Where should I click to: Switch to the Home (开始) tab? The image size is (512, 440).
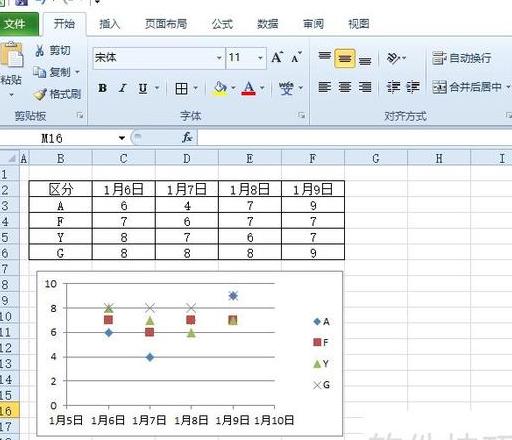click(64, 24)
